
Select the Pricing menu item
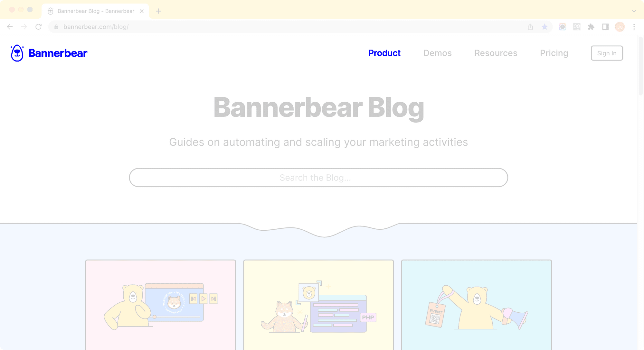click(x=554, y=53)
